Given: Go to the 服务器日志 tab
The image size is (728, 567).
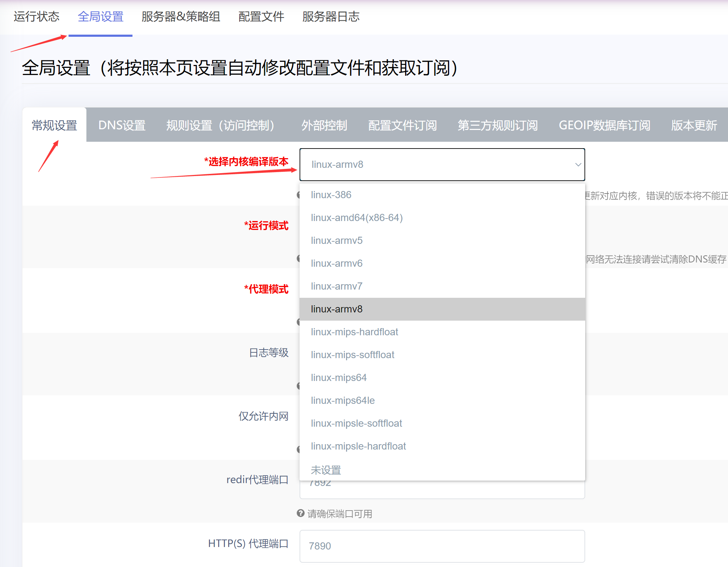Looking at the screenshot, I should pyautogui.click(x=331, y=17).
